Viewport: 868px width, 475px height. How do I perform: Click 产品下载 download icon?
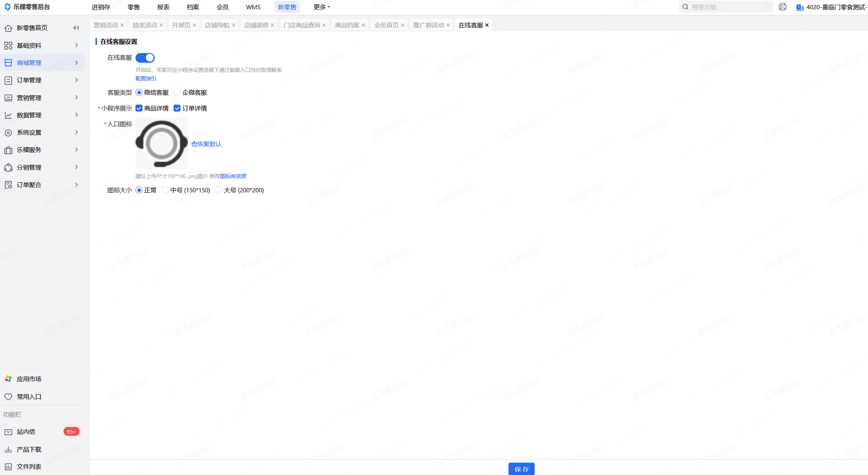pos(8,449)
